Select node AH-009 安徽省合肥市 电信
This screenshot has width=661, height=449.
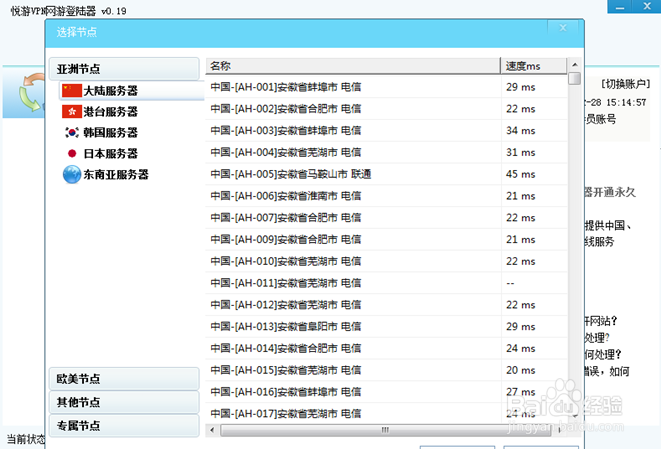coord(386,239)
